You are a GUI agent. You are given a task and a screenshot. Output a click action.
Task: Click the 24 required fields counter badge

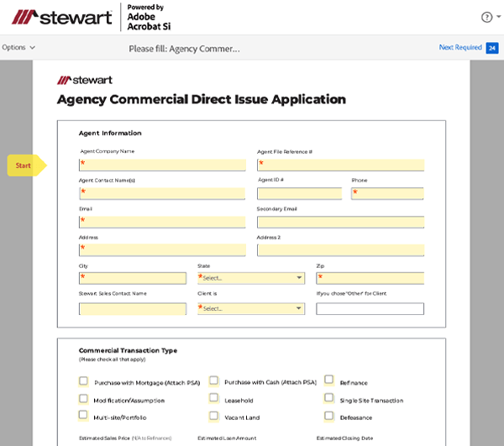pyautogui.click(x=491, y=48)
